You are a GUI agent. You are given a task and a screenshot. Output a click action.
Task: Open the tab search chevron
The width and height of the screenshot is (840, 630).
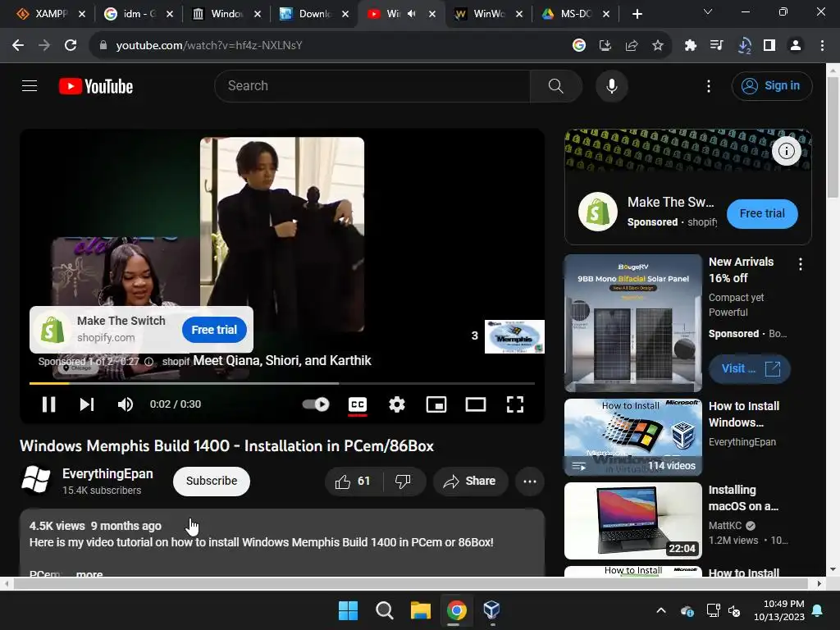(x=708, y=11)
